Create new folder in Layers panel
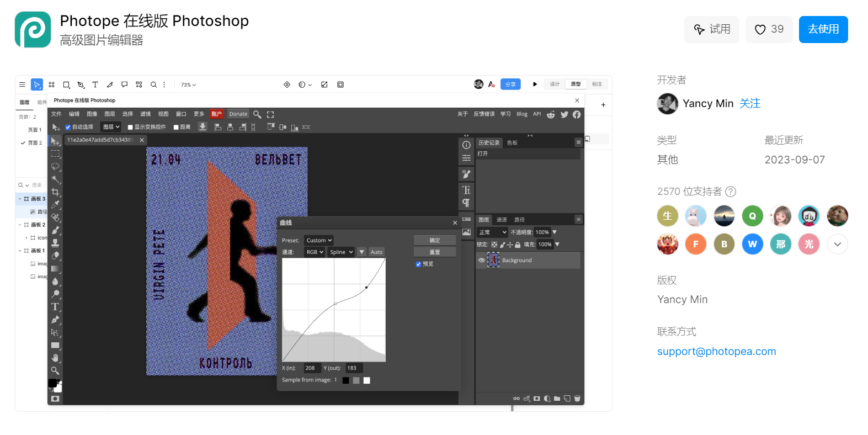The image size is (868, 435). (x=557, y=399)
